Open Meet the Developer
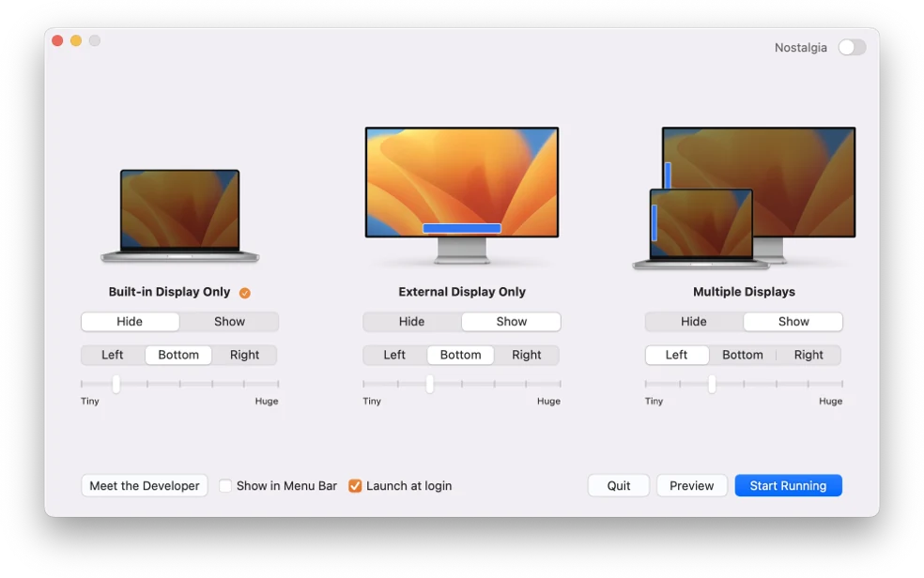Screen dimensions: 924x578 point(145,486)
